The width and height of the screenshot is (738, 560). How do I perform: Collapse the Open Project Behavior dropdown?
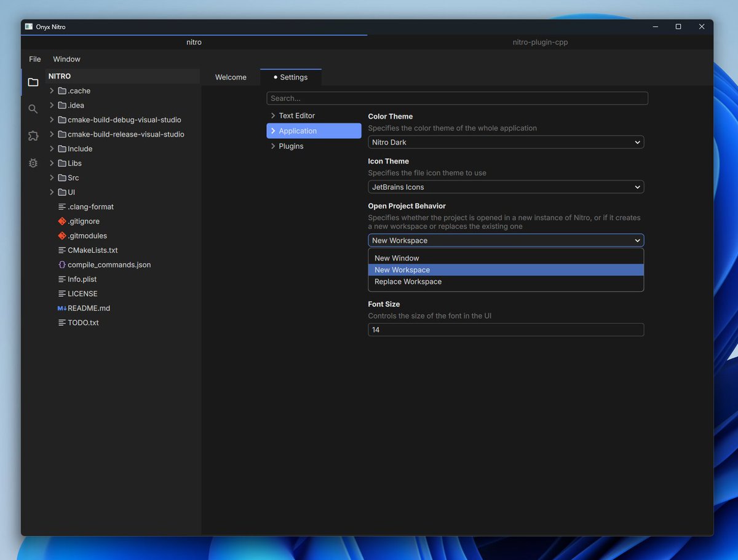tap(506, 240)
